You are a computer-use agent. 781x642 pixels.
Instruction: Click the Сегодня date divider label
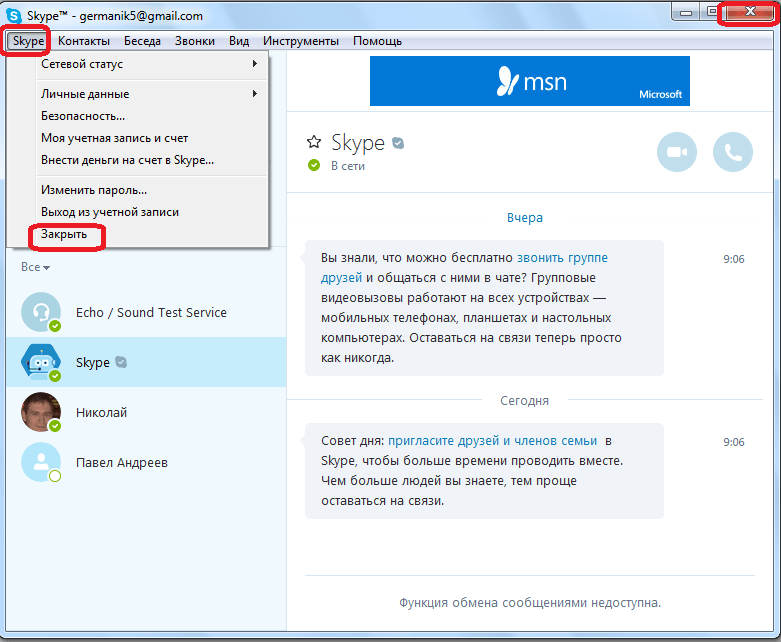click(524, 401)
